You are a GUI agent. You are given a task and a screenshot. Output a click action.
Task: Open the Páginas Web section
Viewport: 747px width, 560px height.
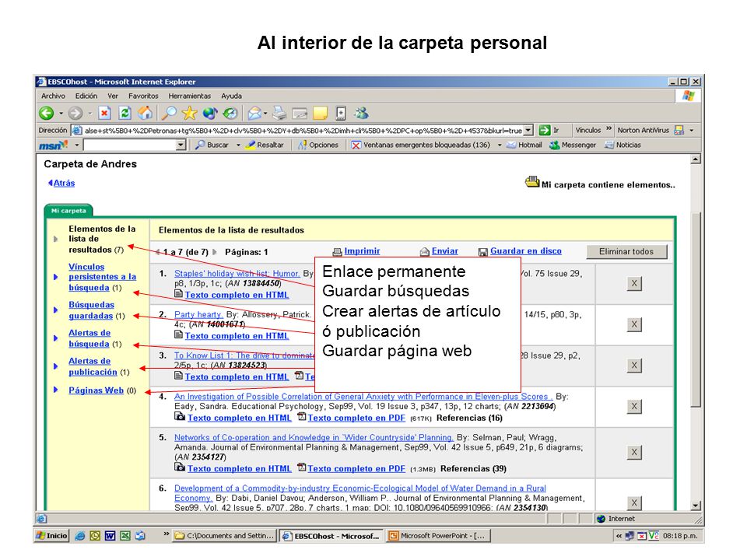coord(96,390)
